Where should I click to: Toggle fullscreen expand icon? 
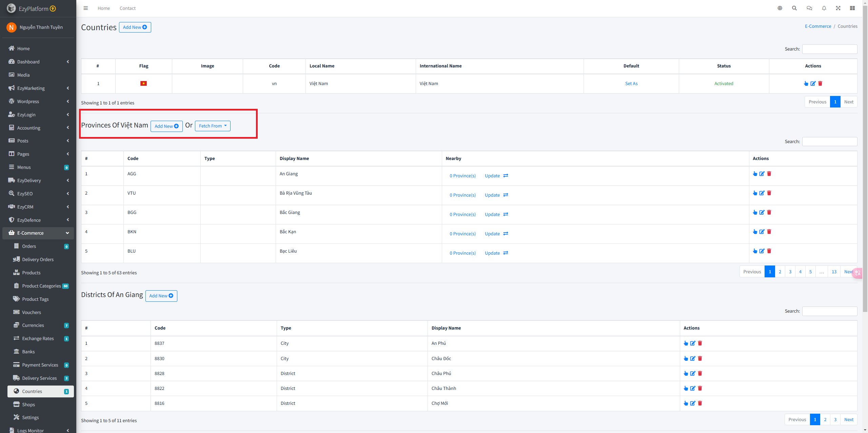(x=838, y=8)
